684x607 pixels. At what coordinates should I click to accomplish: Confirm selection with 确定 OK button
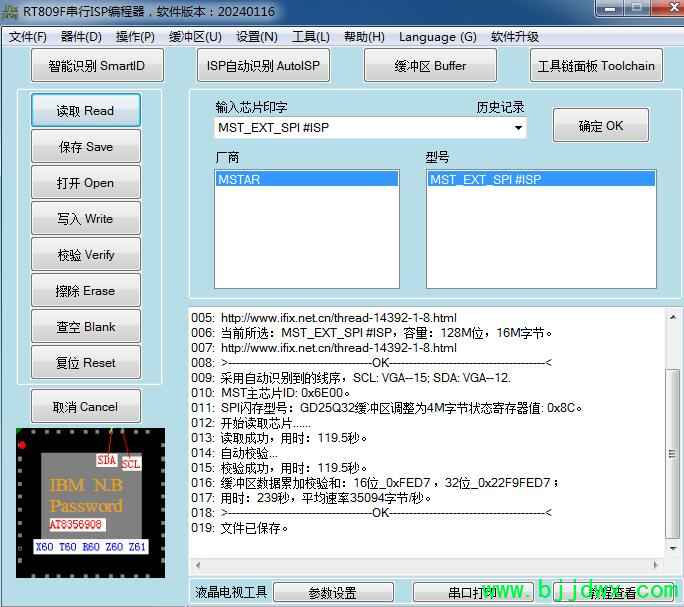(x=601, y=126)
